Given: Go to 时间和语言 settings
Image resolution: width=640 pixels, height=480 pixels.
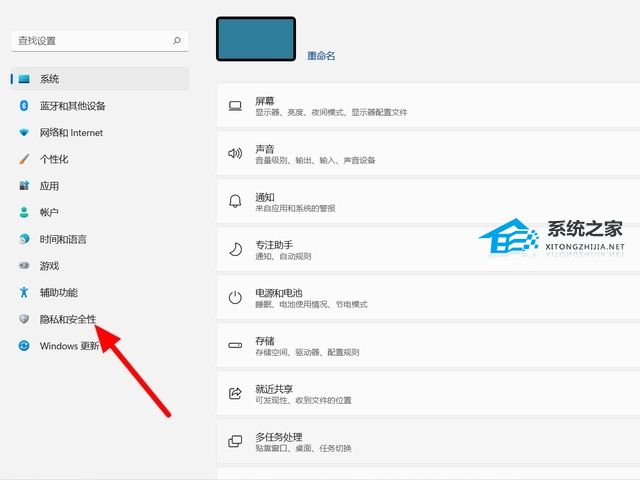Looking at the screenshot, I should [x=100, y=239].
